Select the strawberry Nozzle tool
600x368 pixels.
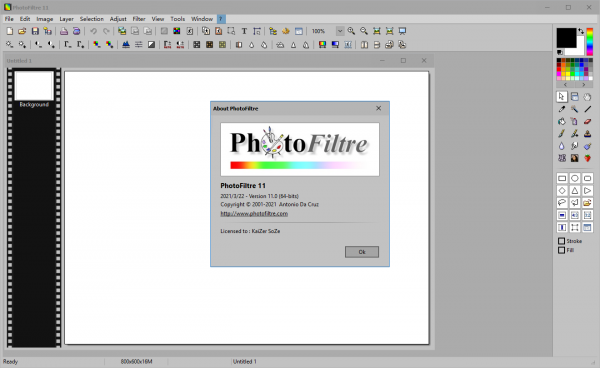(x=587, y=158)
